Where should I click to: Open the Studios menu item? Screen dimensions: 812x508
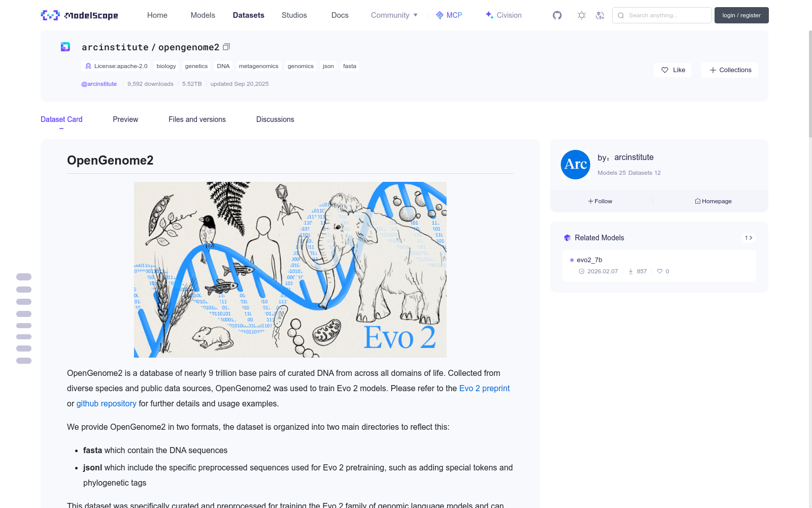click(294, 15)
